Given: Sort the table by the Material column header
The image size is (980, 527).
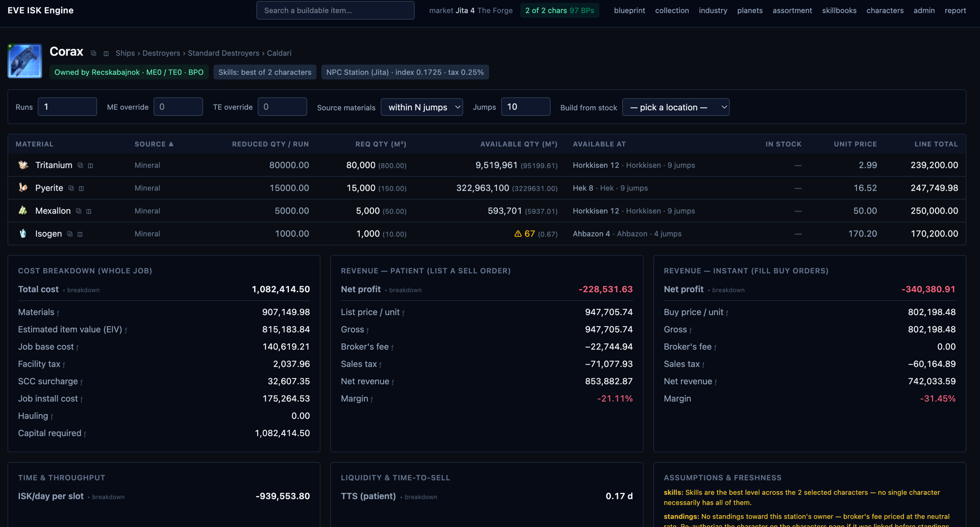Looking at the screenshot, I should point(34,144).
